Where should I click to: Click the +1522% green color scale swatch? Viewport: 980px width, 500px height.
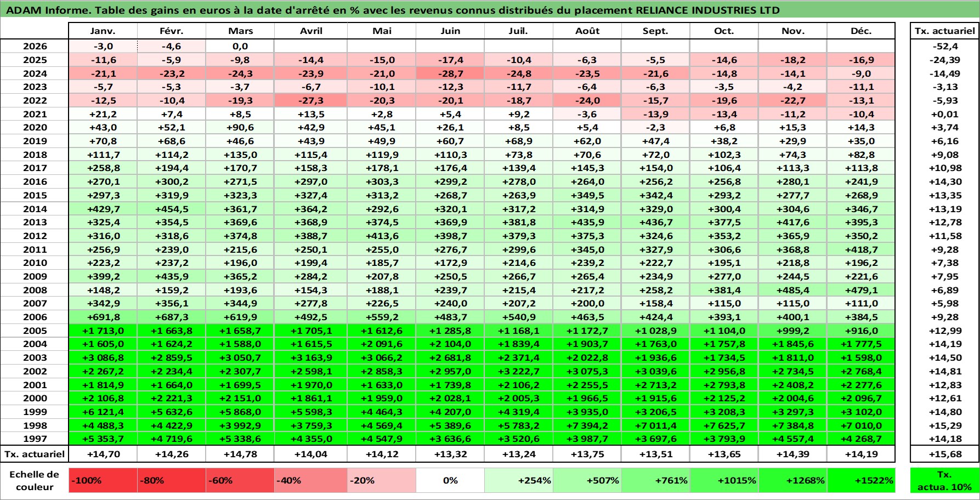tap(861, 480)
